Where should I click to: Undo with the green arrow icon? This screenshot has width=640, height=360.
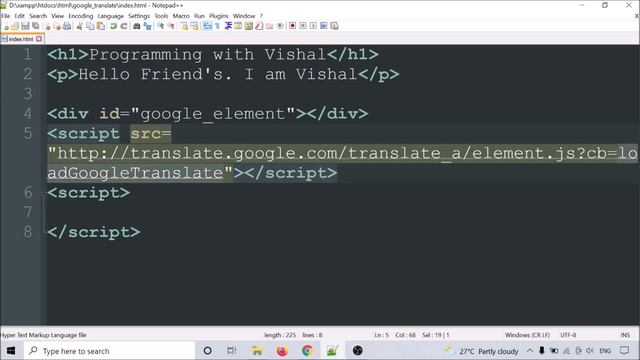(113, 26)
